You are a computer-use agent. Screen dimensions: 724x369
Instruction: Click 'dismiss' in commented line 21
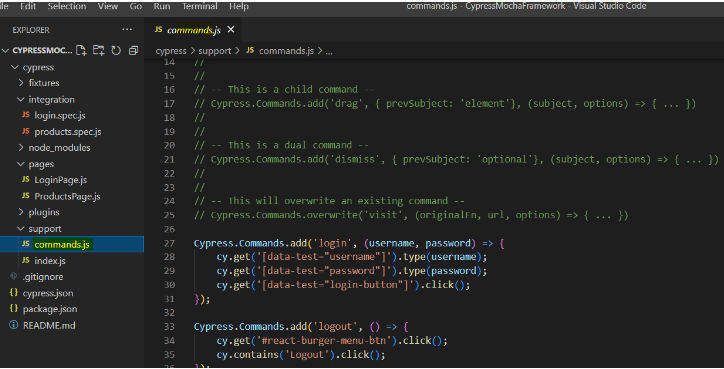coord(355,159)
